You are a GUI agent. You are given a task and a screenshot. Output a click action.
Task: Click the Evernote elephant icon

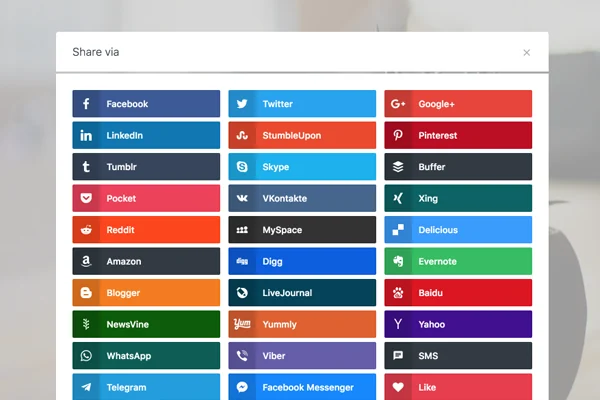398,261
